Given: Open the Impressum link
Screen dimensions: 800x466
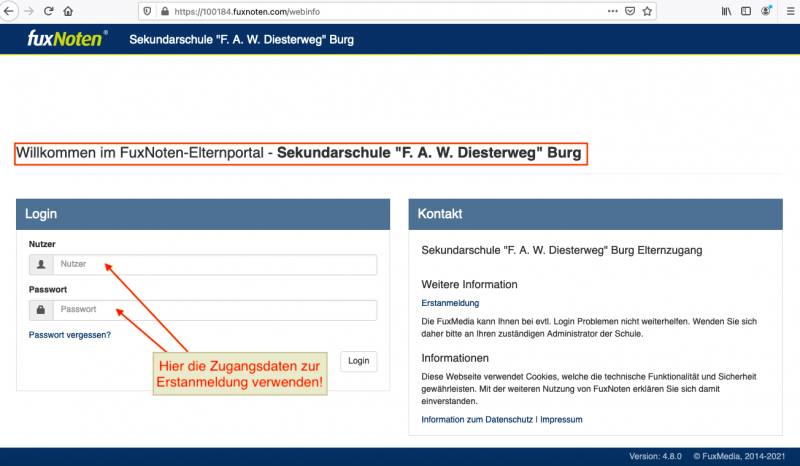Looking at the screenshot, I should [x=561, y=420].
